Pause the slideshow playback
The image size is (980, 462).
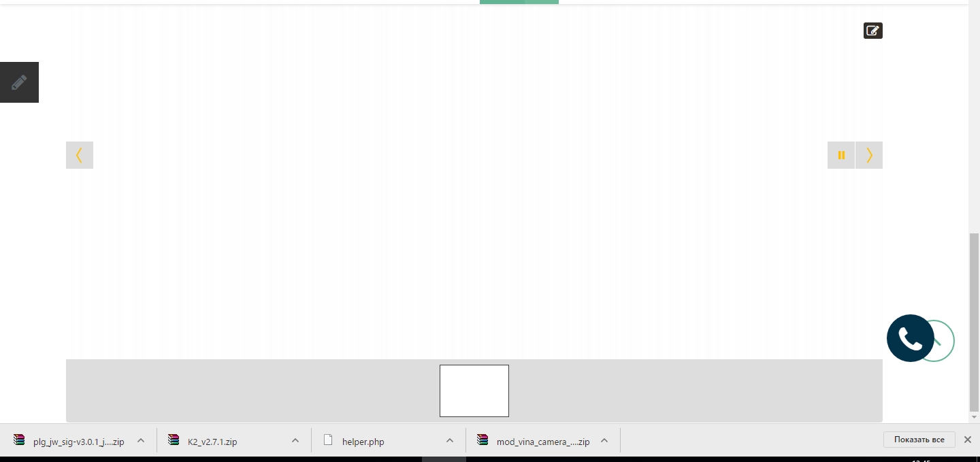pyautogui.click(x=841, y=155)
